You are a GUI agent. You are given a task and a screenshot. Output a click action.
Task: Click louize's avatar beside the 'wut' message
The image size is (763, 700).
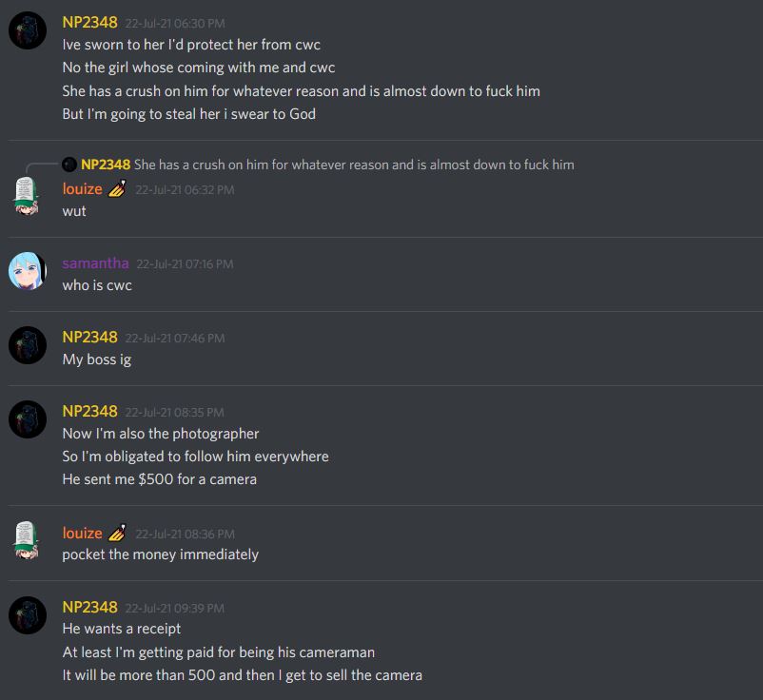[x=27, y=196]
